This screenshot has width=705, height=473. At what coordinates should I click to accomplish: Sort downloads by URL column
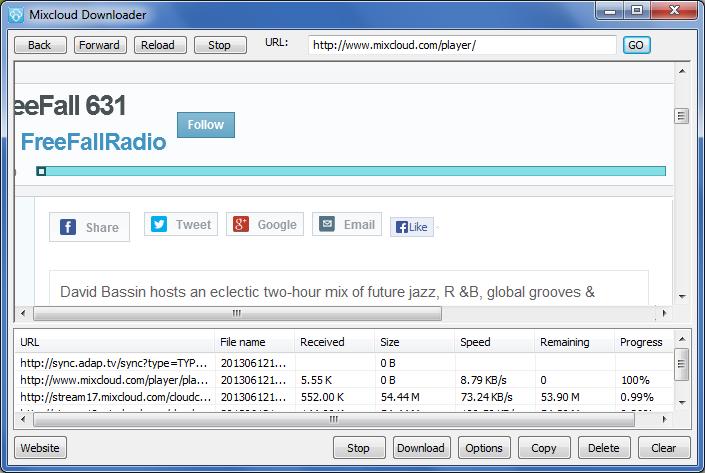115,342
